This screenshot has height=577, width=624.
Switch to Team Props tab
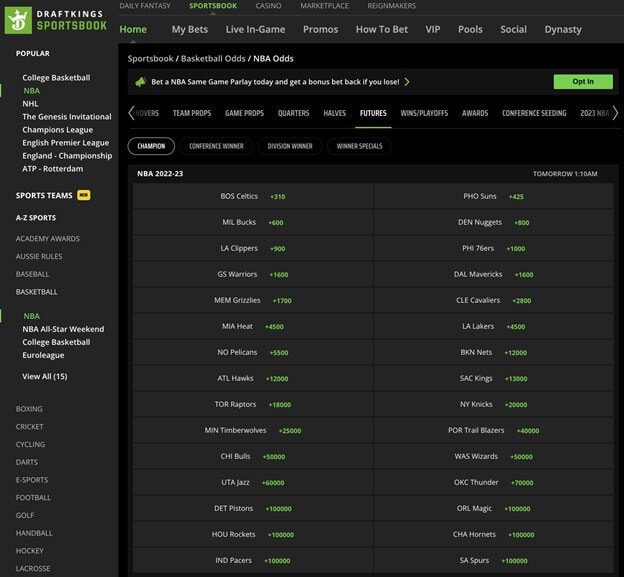[x=192, y=113]
